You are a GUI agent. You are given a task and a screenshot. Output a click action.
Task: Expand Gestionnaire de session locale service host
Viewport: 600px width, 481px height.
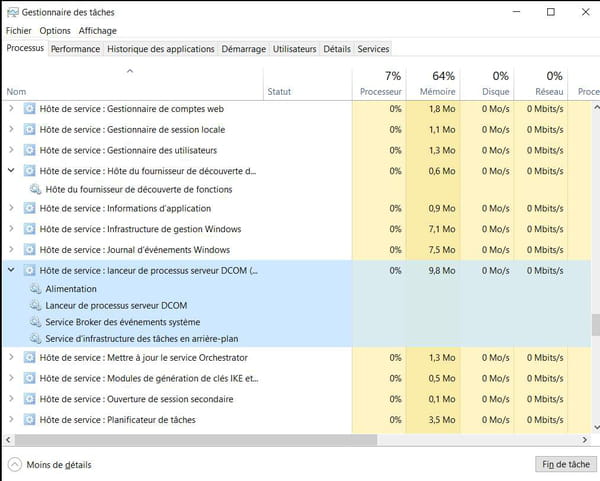pos(11,129)
